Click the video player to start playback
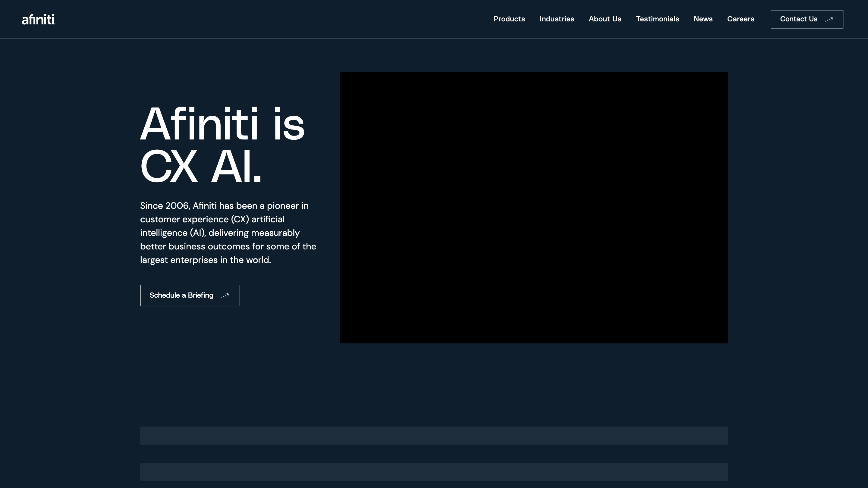This screenshot has height=488, width=868. (x=534, y=207)
